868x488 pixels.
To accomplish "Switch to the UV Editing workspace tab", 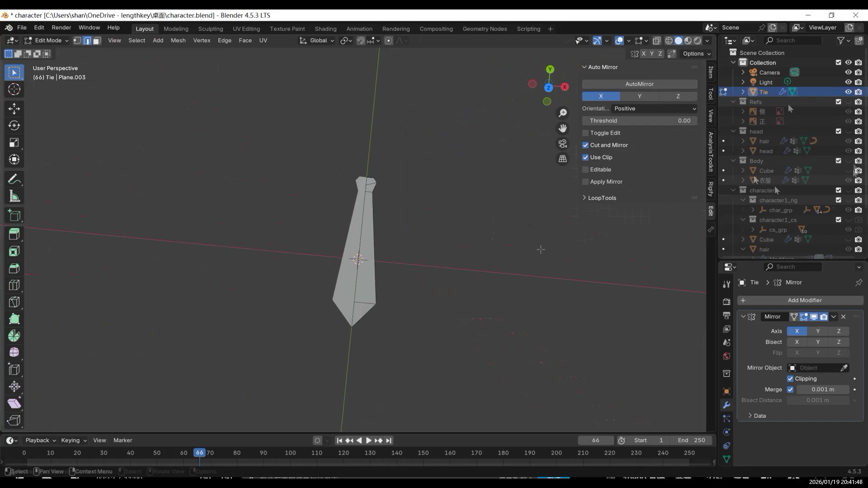I will (246, 28).
